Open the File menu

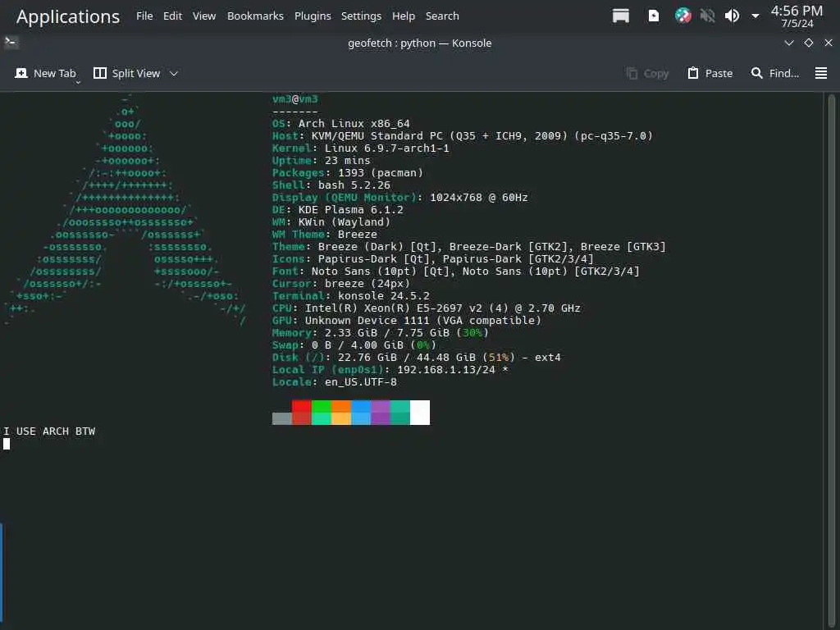point(144,16)
